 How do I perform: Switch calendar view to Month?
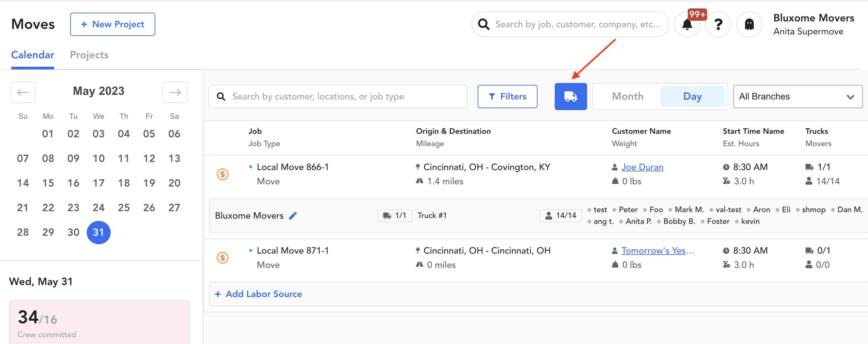[628, 97]
